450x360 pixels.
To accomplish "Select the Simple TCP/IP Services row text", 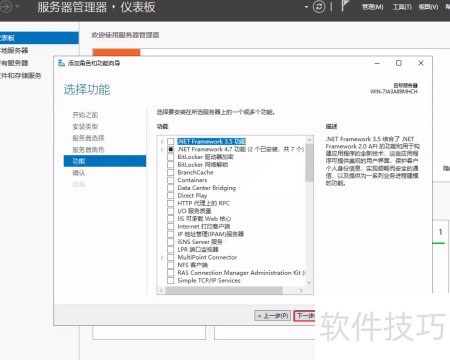I will 209,280.
